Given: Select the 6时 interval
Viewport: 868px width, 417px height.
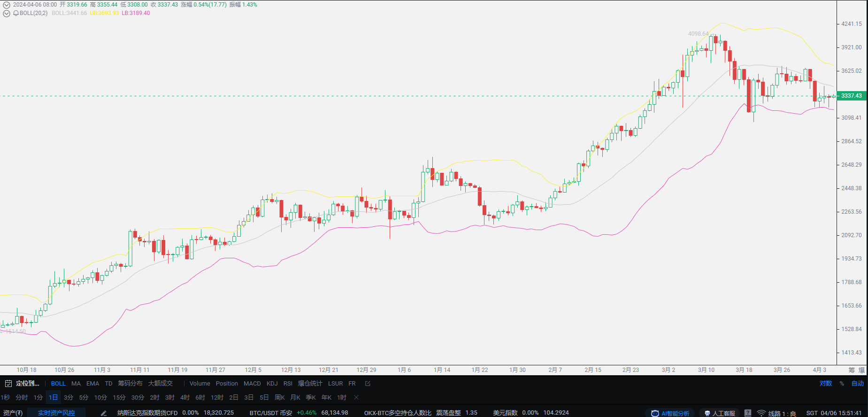Looking at the screenshot, I should pos(200,397).
